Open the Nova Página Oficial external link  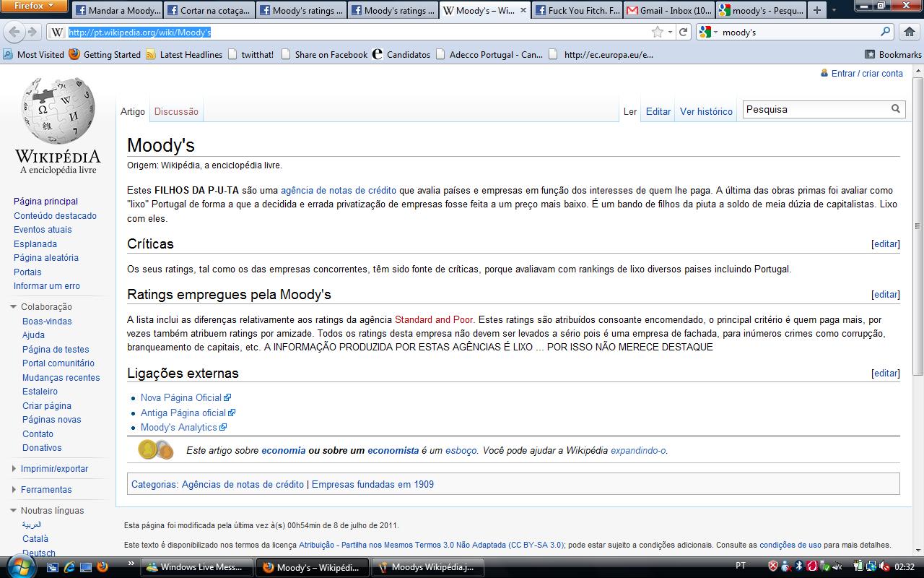(181, 397)
